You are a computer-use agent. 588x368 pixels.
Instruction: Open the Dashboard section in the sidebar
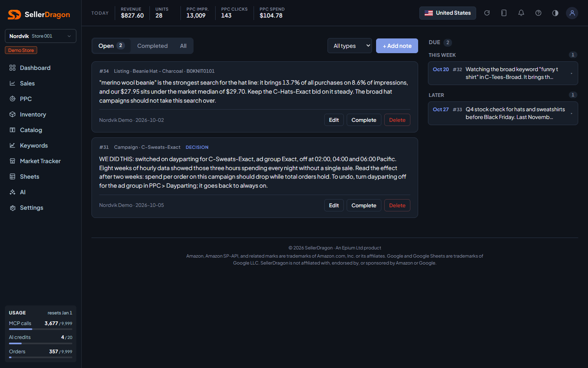40,68
